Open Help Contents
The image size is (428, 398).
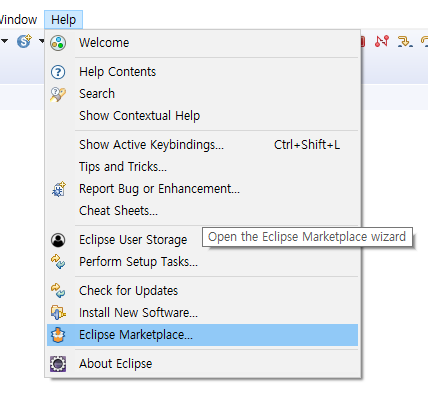click(x=202, y=72)
